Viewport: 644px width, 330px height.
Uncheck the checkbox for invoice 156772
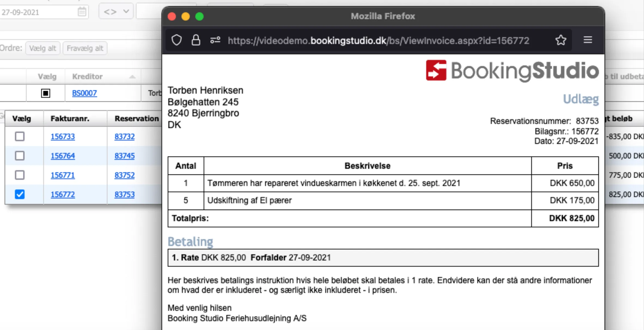click(x=19, y=194)
